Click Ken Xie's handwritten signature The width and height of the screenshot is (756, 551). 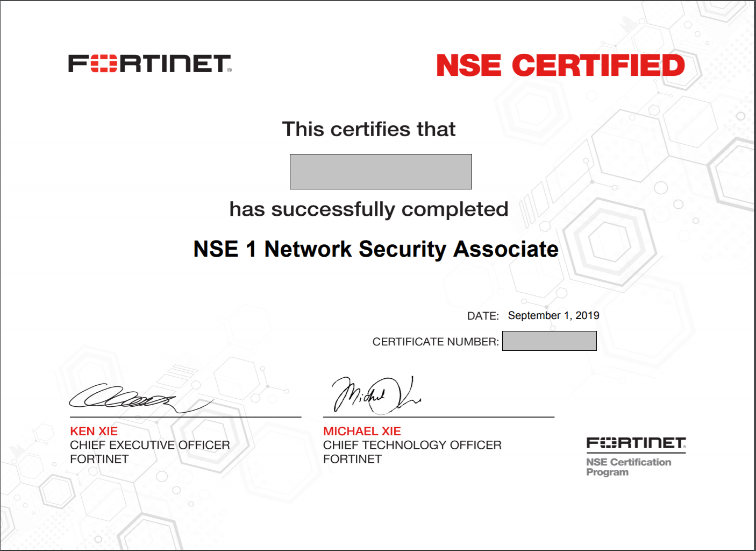134,398
